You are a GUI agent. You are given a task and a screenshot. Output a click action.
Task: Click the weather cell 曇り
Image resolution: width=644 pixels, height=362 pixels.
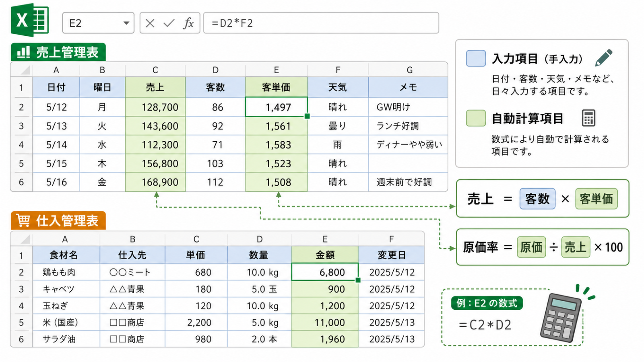point(338,126)
